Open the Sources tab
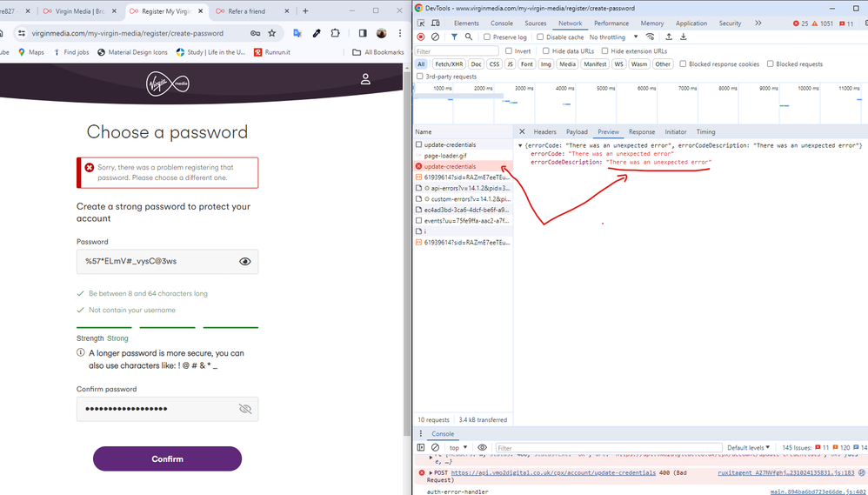 click(x=535, y=23)
